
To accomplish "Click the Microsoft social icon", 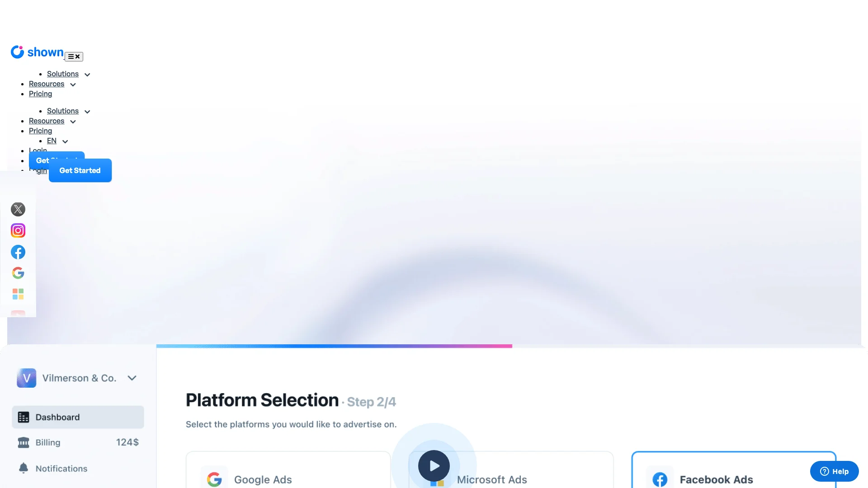I will click(x=18, y=294).
